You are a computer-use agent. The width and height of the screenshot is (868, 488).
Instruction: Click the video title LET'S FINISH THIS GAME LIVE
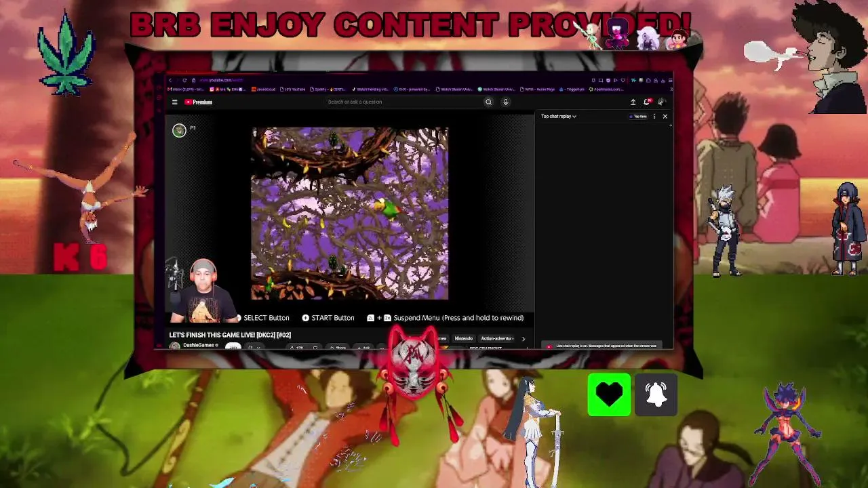230,335
